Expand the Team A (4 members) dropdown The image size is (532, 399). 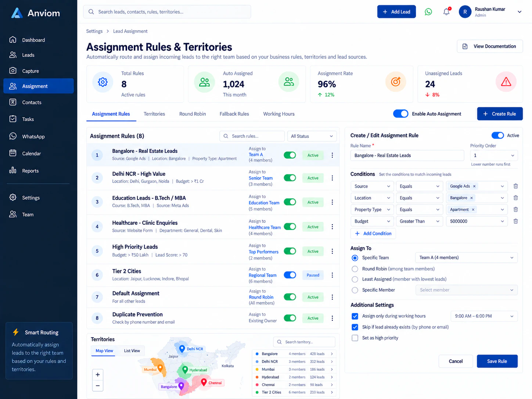tap(466, 258)
